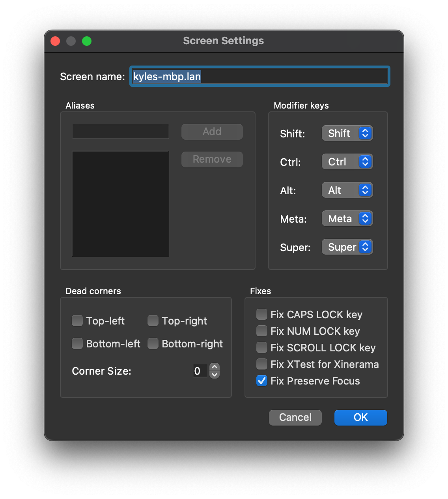
Task: Open the Super modifier dropdown
Action: pyautogui.click(x=347, y=247)
